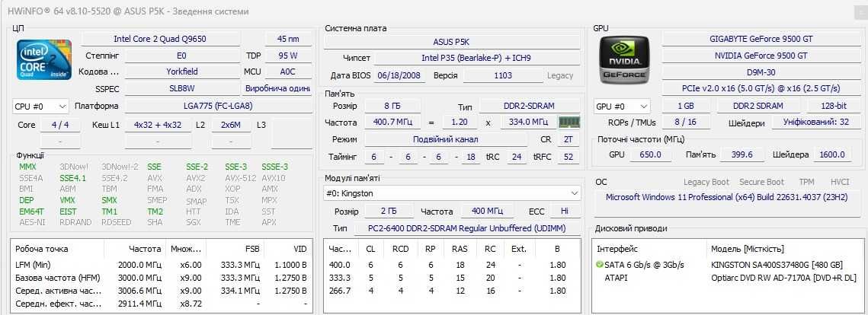Select the KINGSTON SA400S37480G drive row
The width and height of the screenshot is (868, 315).
(x=727, y=265)
